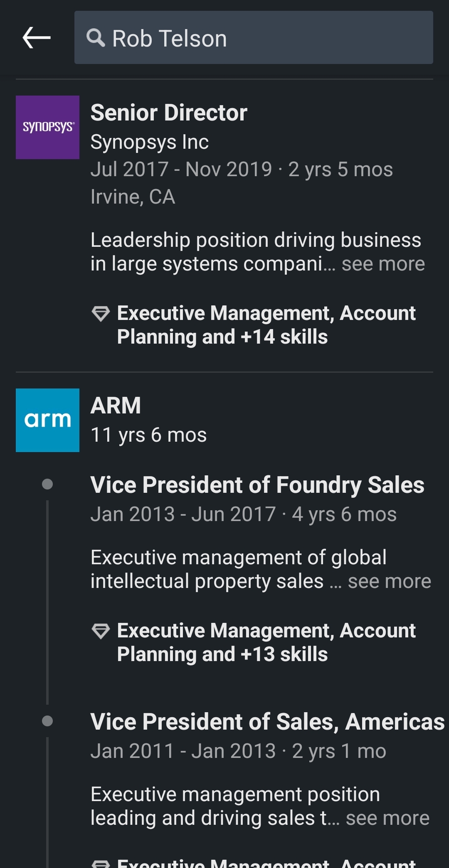Select Vice President of Sales, Americas title
Screen dimensions: 449x868
(x=268, y=722)
